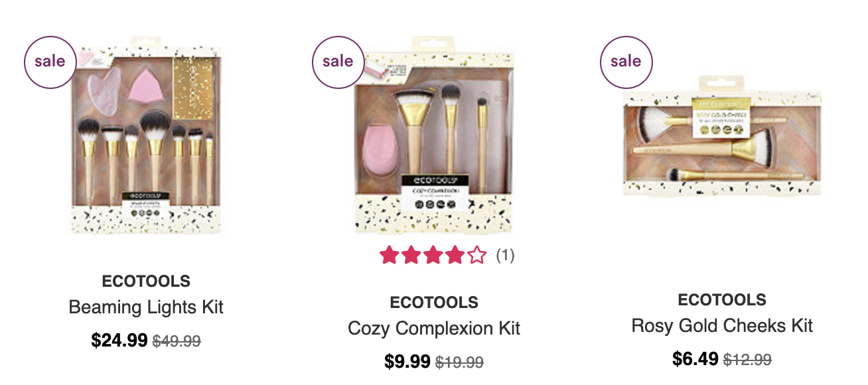Click the $6.49 sale price
The width and height of the screenshot is (868, 385).
(695, 359)
